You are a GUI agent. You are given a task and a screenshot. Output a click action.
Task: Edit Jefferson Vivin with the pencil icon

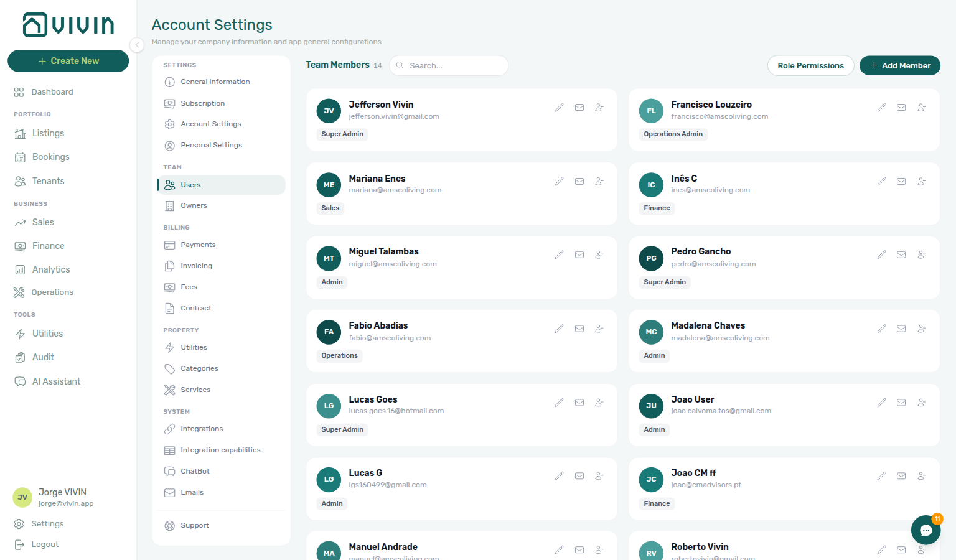pyautogui.click(x=559, y=108)
